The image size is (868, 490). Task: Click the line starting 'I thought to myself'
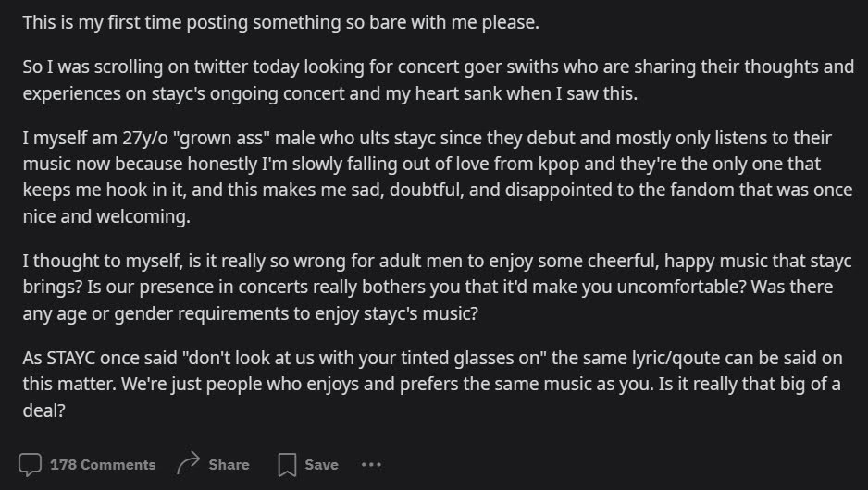437,261
